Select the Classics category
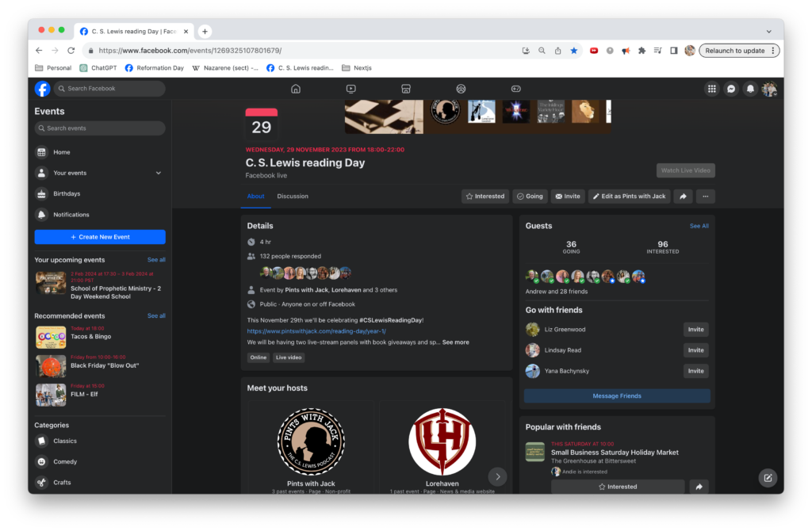 (x=100, y=441)
